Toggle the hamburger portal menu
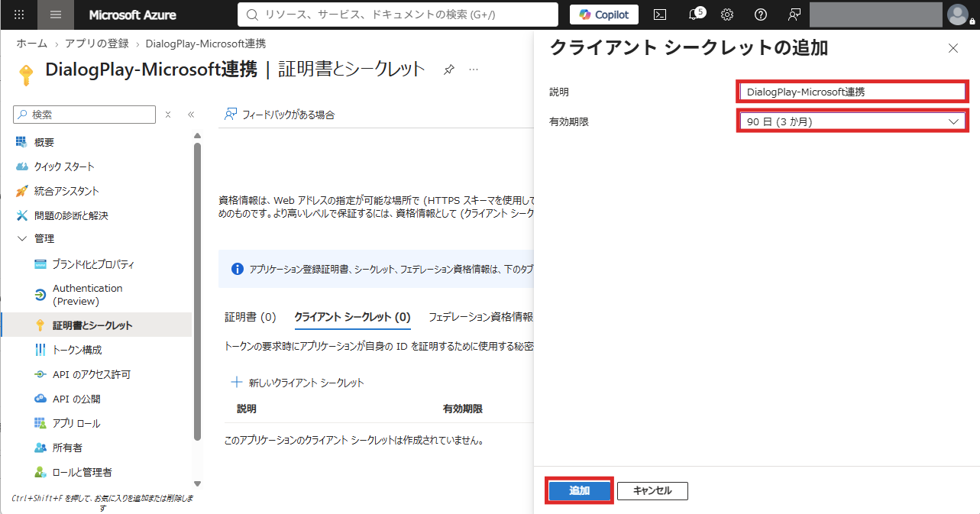 click(x=56, y=15)
